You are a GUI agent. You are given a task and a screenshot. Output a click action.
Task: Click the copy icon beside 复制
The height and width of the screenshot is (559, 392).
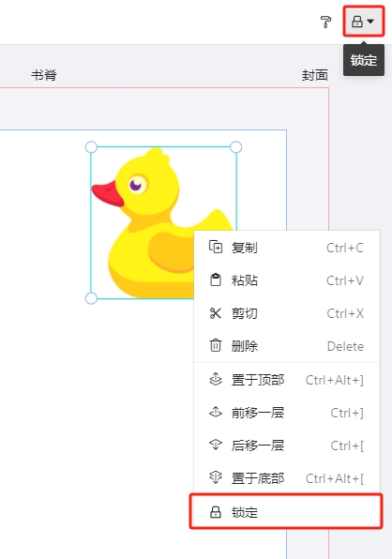[x=216, y=247]
